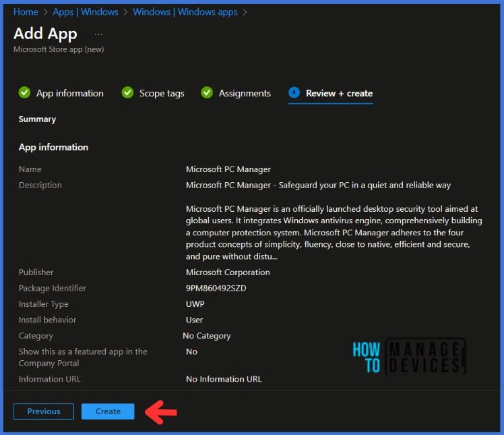Image resolution: width=504 pixels, height=435 pixels.
Task: Click the Create button
Action: pyautogui.click(x=108, y=411)
